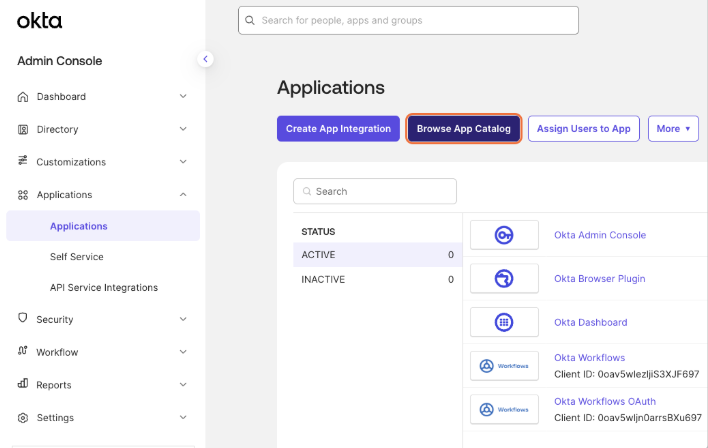Image resolution: width=708 pixels, height=448 pixels.
Task: Click the Directory icon in sidebar
Action: coord(23,130)
